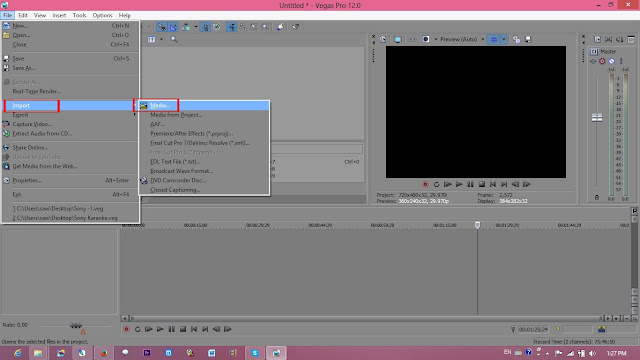This screenshot has height=360, width=640.
Task: Toggle Dim Output in Master Bus toolbar
Action: click(620, 40)
